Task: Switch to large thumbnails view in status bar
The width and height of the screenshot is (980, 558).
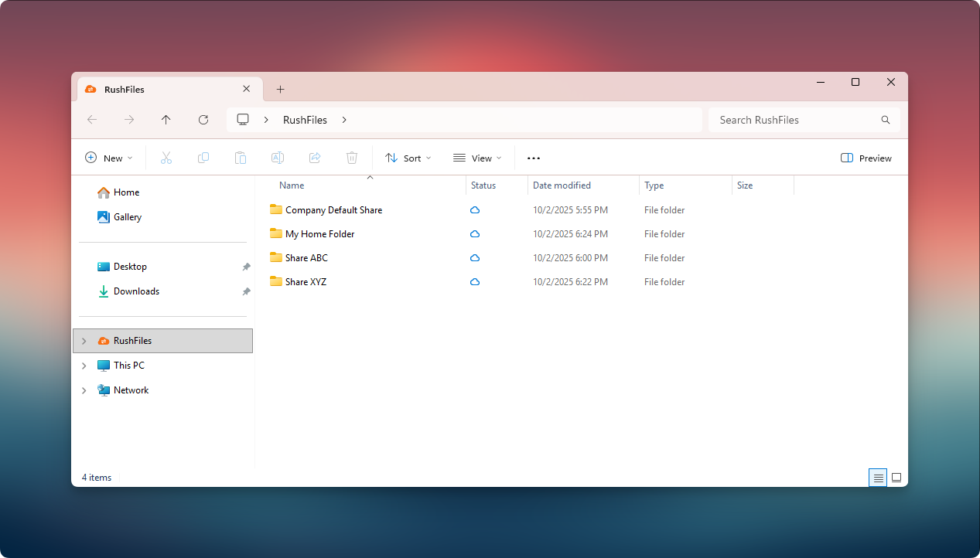Action: (x=896, y=478)
